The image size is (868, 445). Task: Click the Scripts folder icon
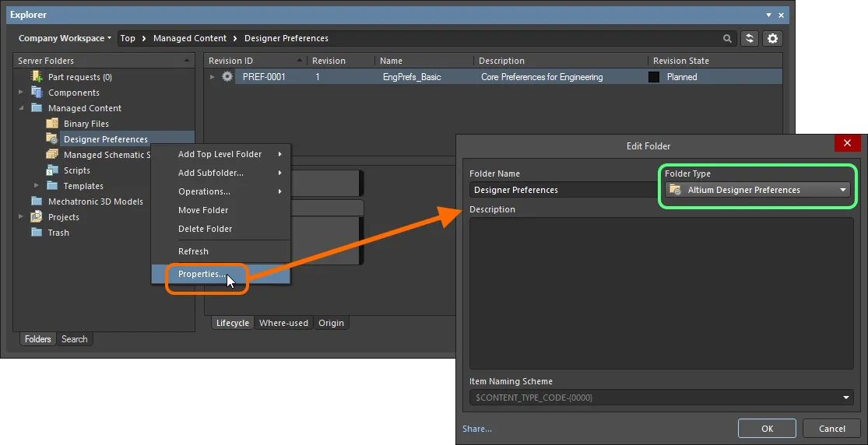click(x=52, y=170)
